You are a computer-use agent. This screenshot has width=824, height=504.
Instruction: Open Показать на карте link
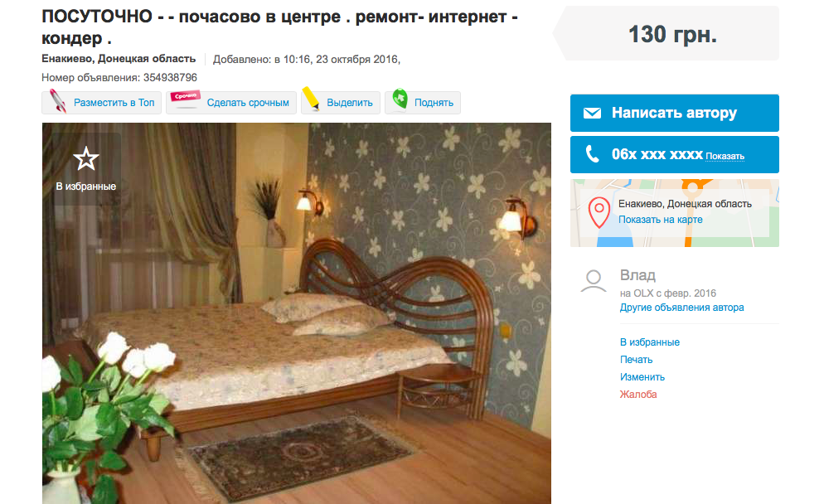point(660,220)
